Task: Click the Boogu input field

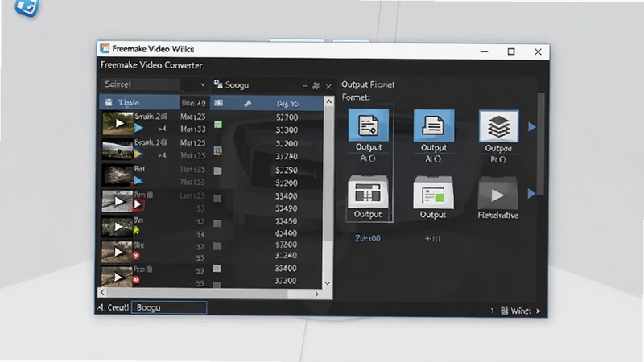Action: (169, 307)
